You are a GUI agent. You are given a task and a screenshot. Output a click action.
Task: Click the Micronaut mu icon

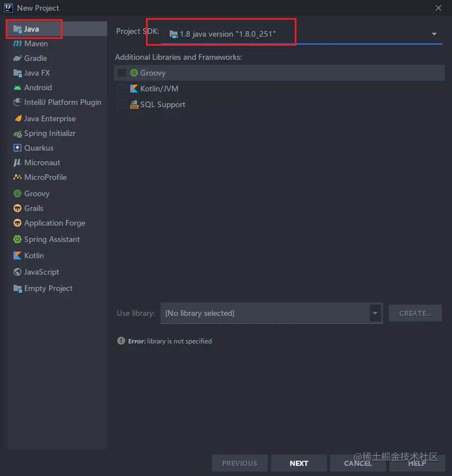[17, 163]
